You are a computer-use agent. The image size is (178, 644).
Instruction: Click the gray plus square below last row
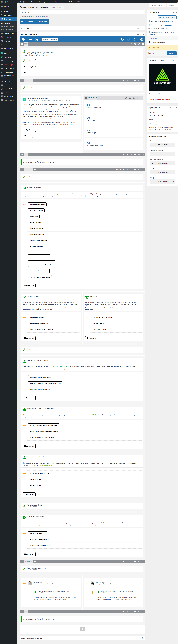pos(83,629)
